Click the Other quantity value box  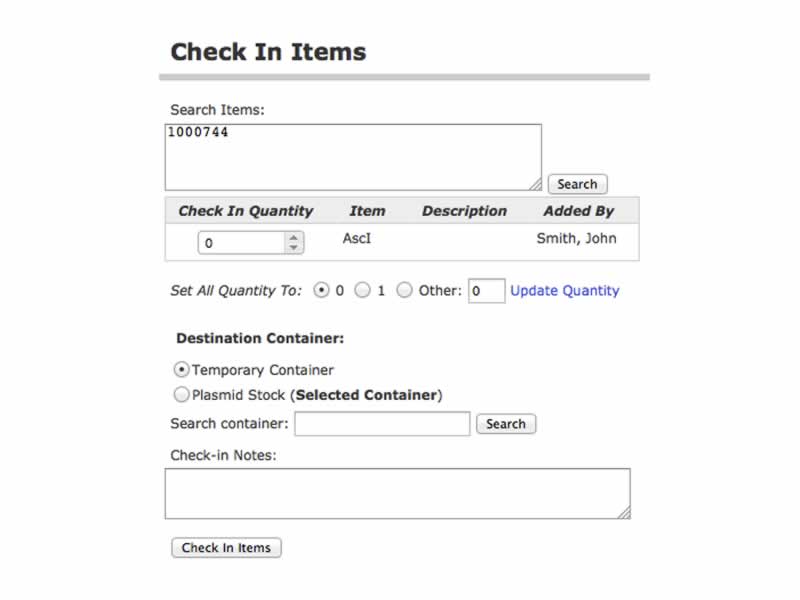(486, 291)
